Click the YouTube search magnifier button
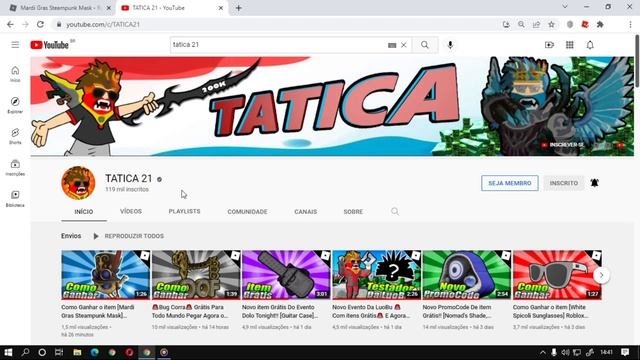Image resolution: width=640 pixels, height=360 pixels. [425, 45]
